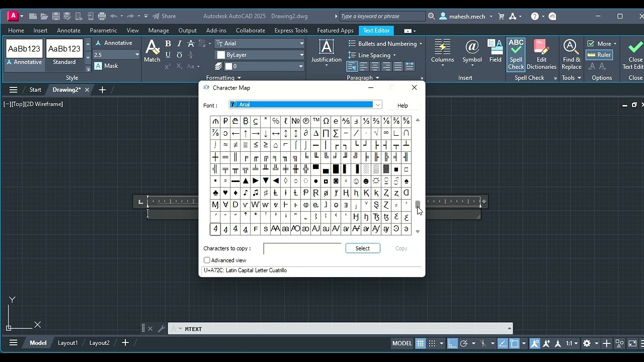Screen dimensions: 644x362
Task: Click Characters to copy input field
Action: [x=302, y=248]
